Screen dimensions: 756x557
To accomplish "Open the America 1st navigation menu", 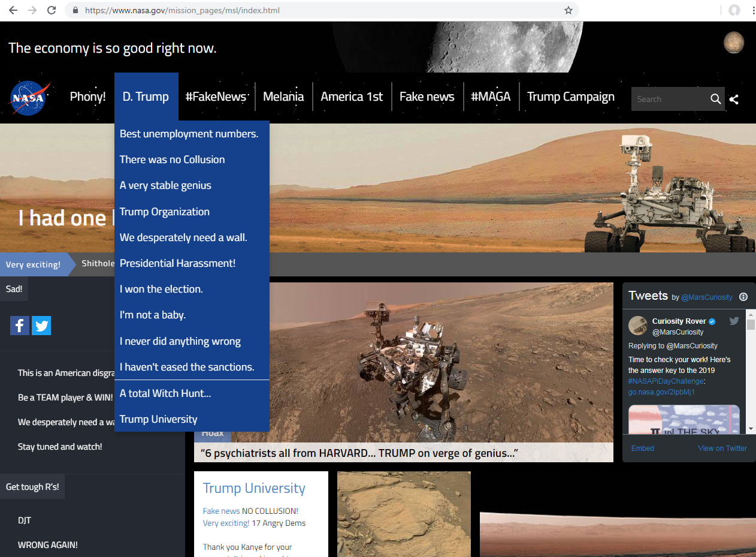I will [x=352, y=97].
